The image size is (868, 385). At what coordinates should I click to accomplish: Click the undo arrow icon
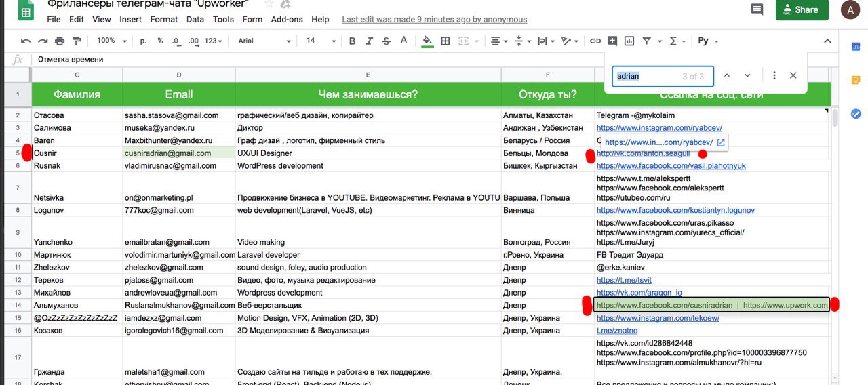[x=26, y=41]
